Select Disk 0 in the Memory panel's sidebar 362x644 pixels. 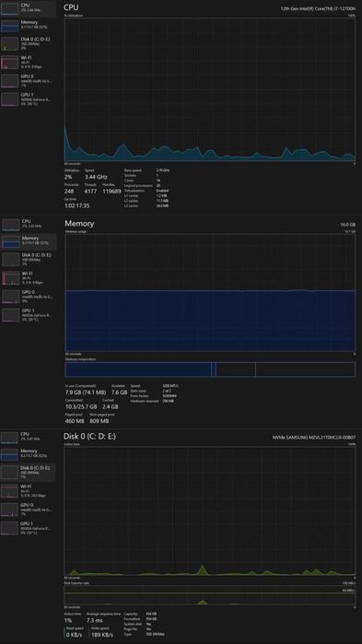(x=29, y=260)
